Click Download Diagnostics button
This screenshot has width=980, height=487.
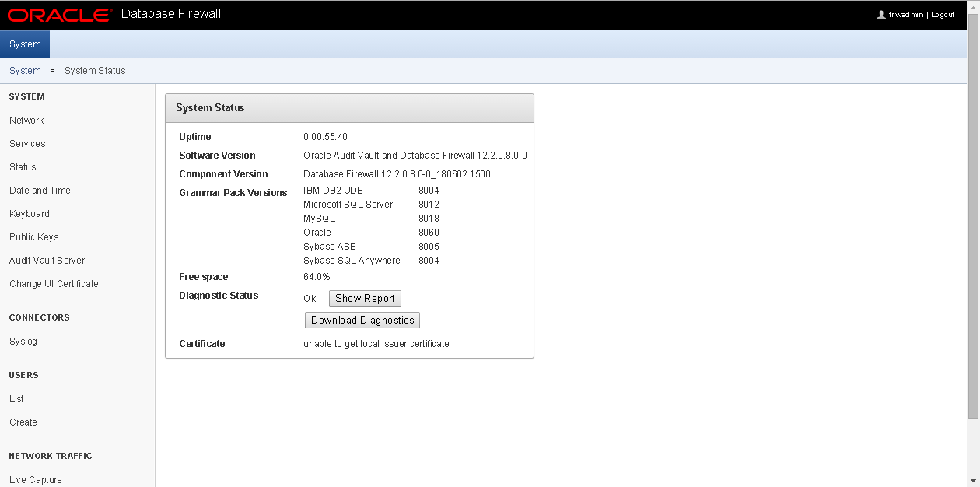362,321
